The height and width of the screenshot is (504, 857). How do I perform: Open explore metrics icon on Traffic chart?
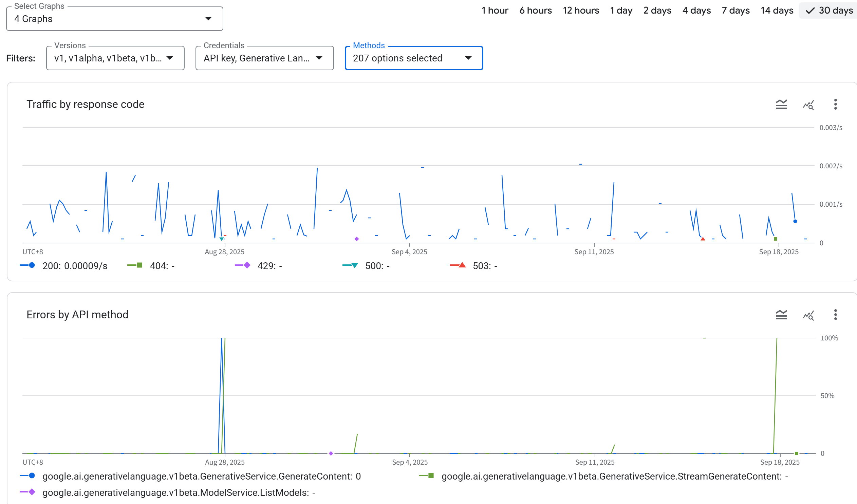(x=808, y=105)
